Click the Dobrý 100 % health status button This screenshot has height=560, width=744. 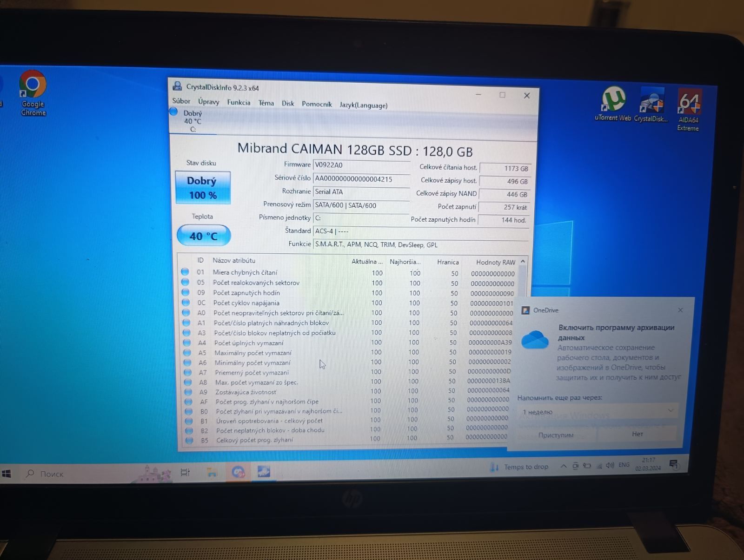click(202, 188)
